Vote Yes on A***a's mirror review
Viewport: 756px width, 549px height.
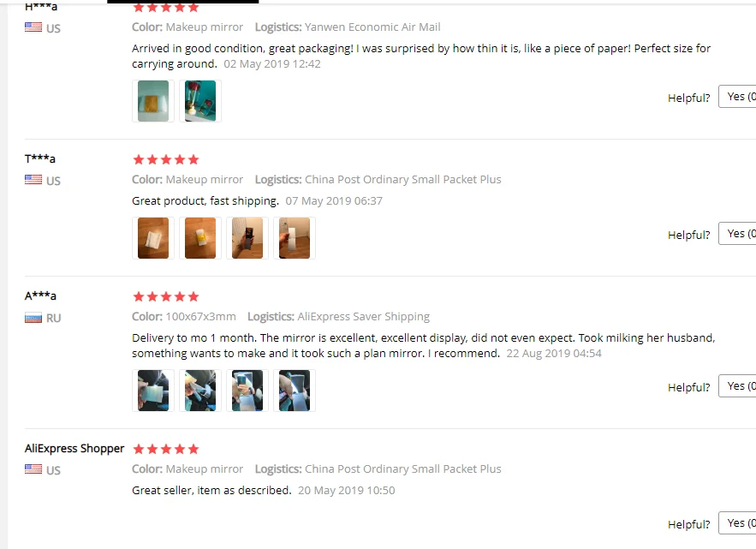tap(737, 386)
